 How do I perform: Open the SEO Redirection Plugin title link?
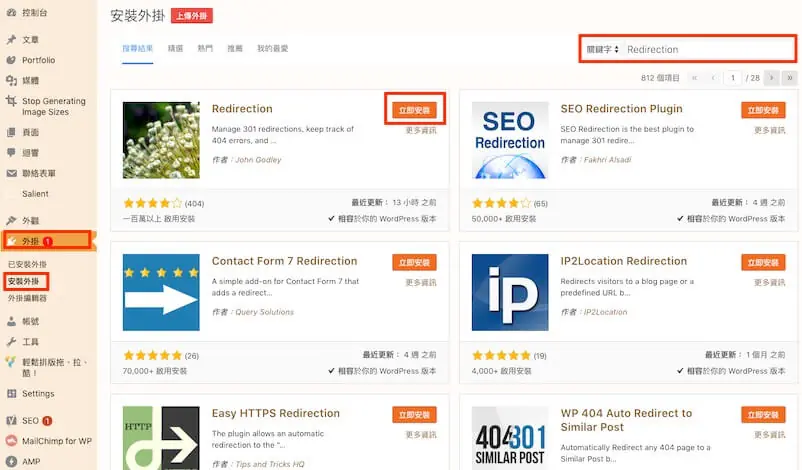pos(621,108)
